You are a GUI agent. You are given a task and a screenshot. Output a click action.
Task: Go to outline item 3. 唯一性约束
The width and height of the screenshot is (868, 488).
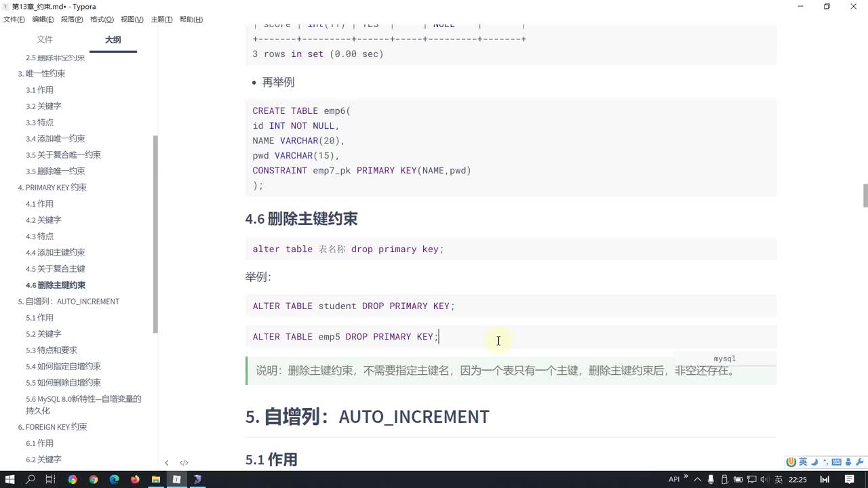click(41, 73)
